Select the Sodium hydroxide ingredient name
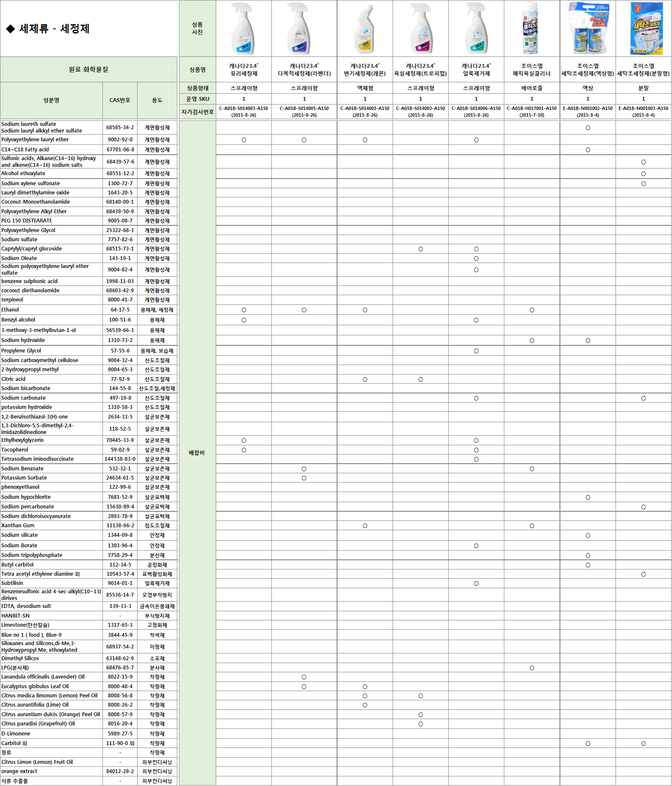Image resolution: width=672 pixels, height=786 pixels. coord(23,340)
